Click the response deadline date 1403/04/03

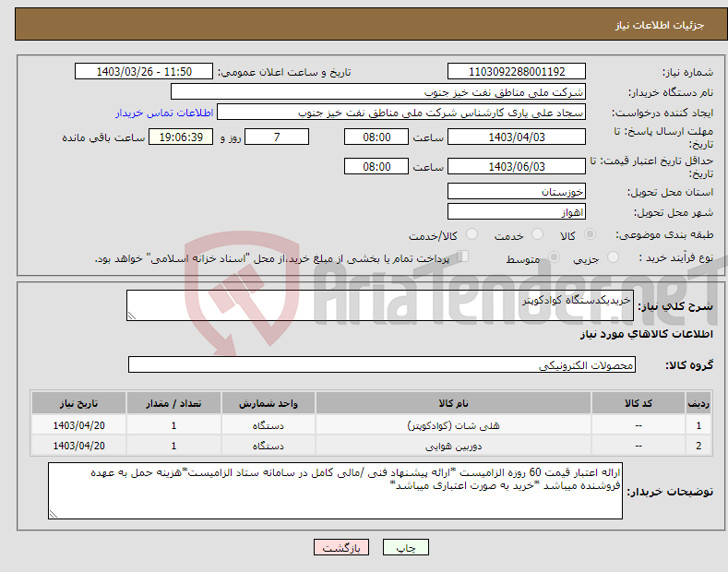pos(517,137)
